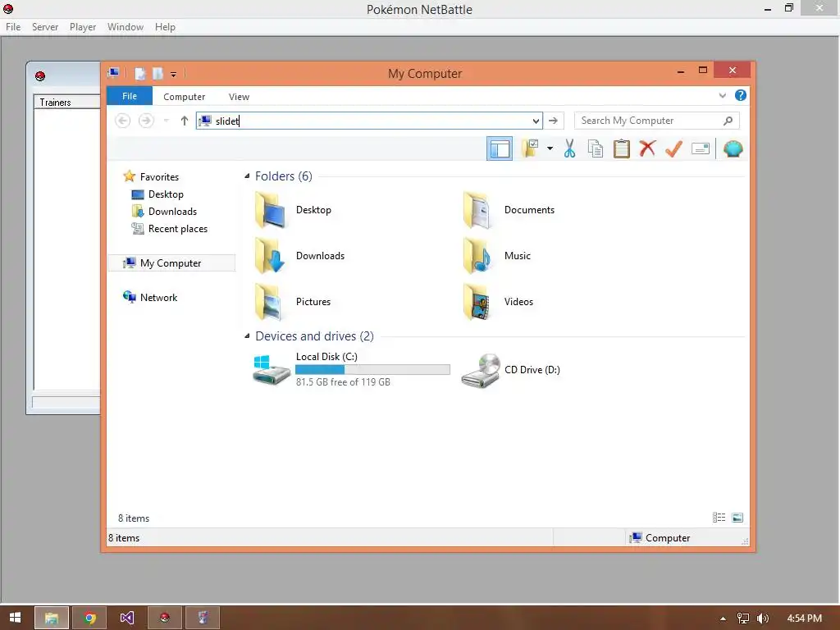Select the Pictures folder icon
Image resolution: width=840 pixels, height=630 pixels.
[x=269, y=302]
